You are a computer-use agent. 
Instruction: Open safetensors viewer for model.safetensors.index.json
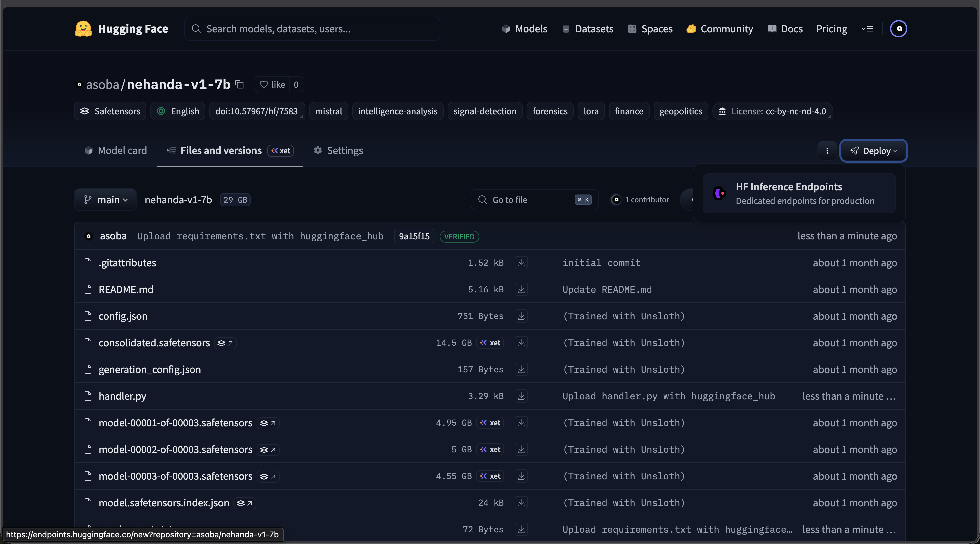click(x=245, y=503)
